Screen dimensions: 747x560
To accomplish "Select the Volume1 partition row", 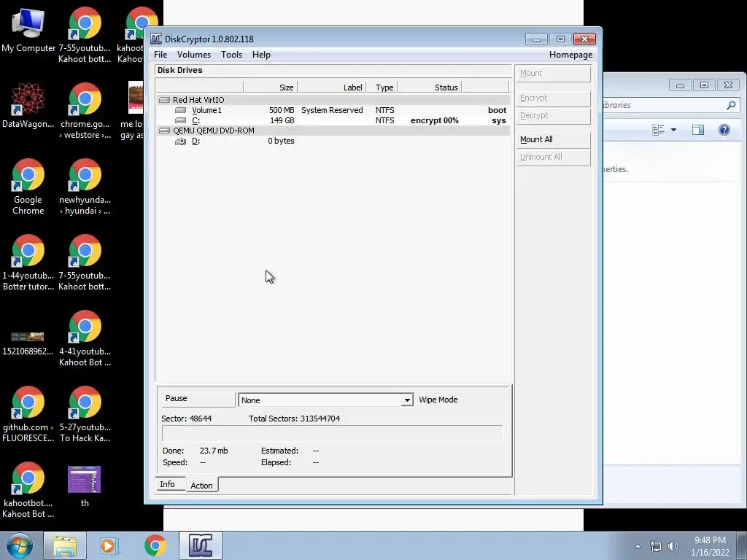I will 333,110.
